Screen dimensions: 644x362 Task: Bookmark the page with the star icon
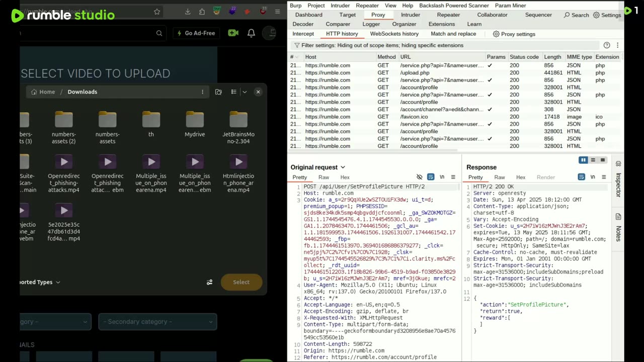[157, 12]
